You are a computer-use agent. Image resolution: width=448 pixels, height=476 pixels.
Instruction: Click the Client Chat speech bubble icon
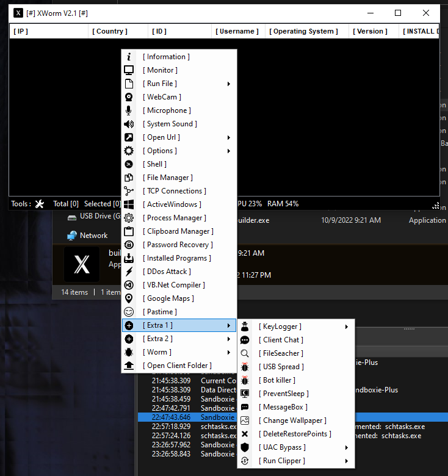245,340
